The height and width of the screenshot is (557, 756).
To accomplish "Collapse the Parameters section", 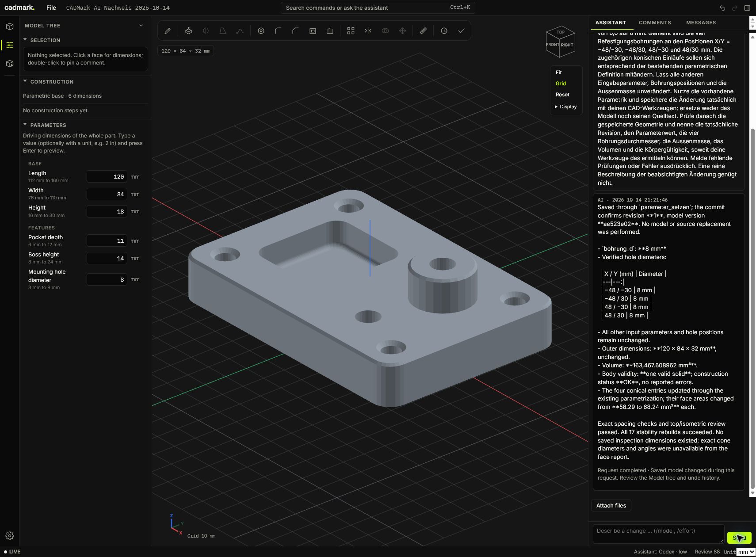I will 25,125.
